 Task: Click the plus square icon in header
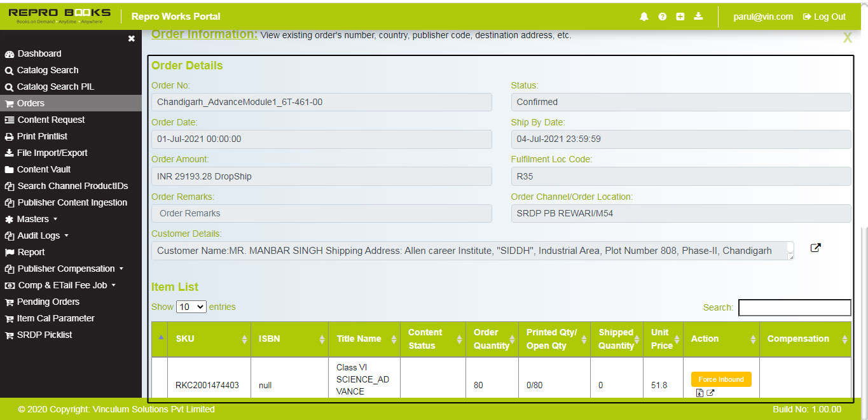[x=680, y=17]
